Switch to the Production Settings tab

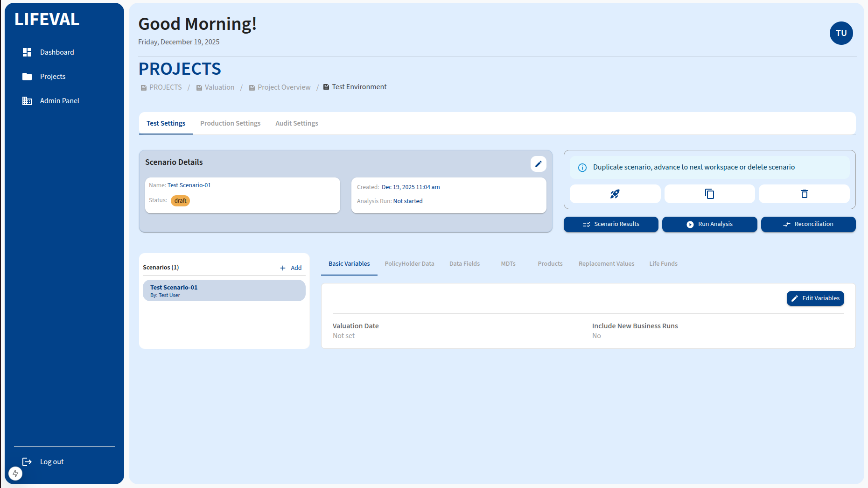tap(230, 123)
